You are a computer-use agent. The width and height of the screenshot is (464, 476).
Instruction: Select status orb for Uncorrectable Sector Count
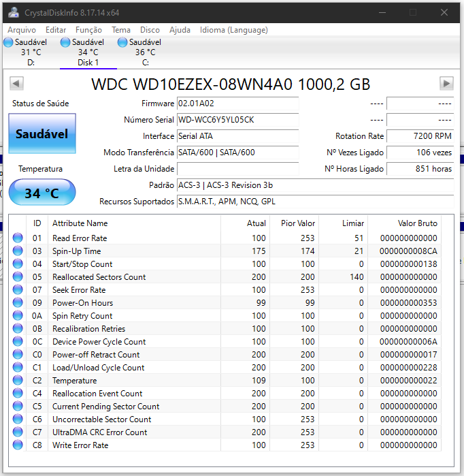(18, 419)
